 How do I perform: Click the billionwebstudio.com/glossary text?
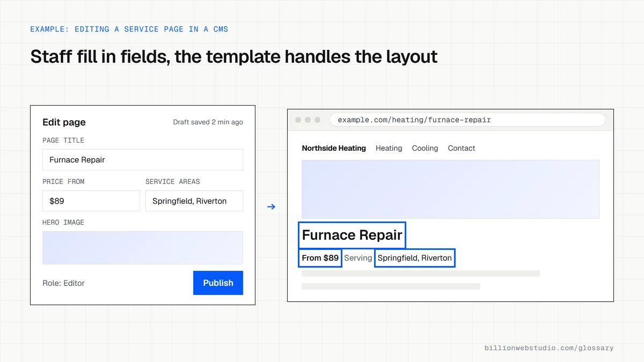pyautogui.click(x=548, y=348)
